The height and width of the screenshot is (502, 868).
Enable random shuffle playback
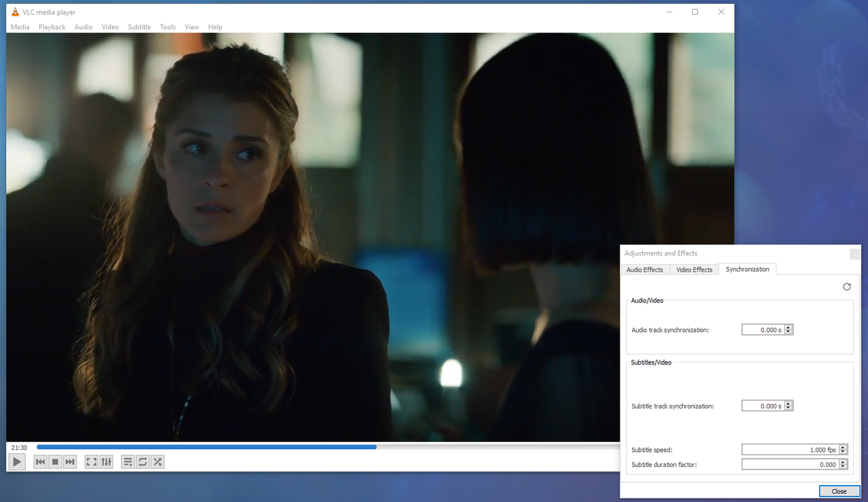pyautogui.click(x=157, y=462)
